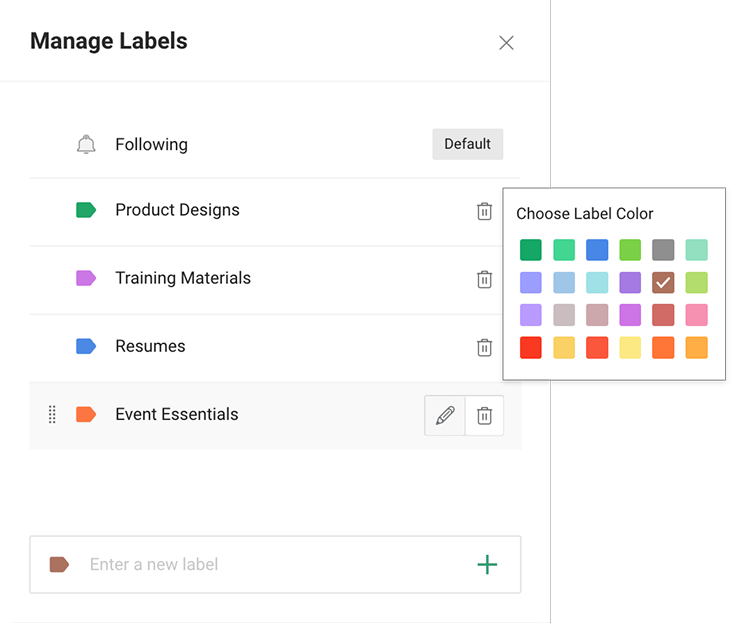The image size is (733, 623).
Task: Click the green Product Designs tag icon
Action: pos(86,210)
